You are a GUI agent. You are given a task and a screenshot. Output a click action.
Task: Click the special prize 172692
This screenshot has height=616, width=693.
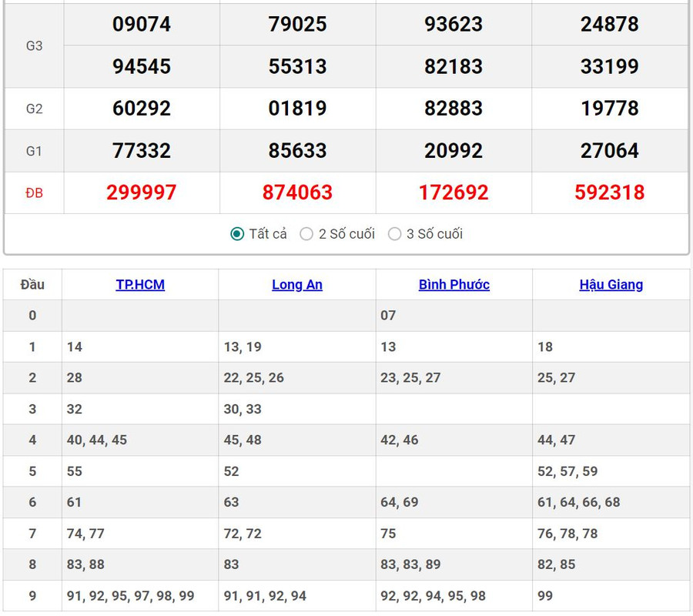point(454,192)
